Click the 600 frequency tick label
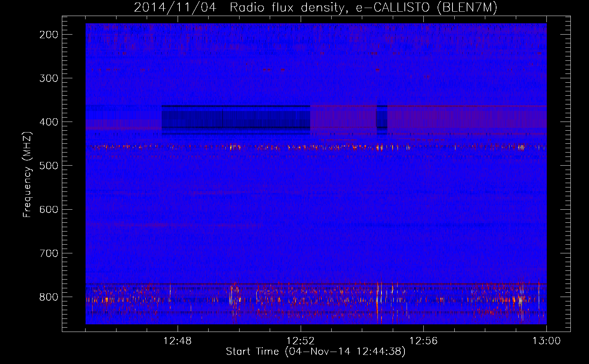The height and width of the screenshot is (364, 589). pos(49,209)
